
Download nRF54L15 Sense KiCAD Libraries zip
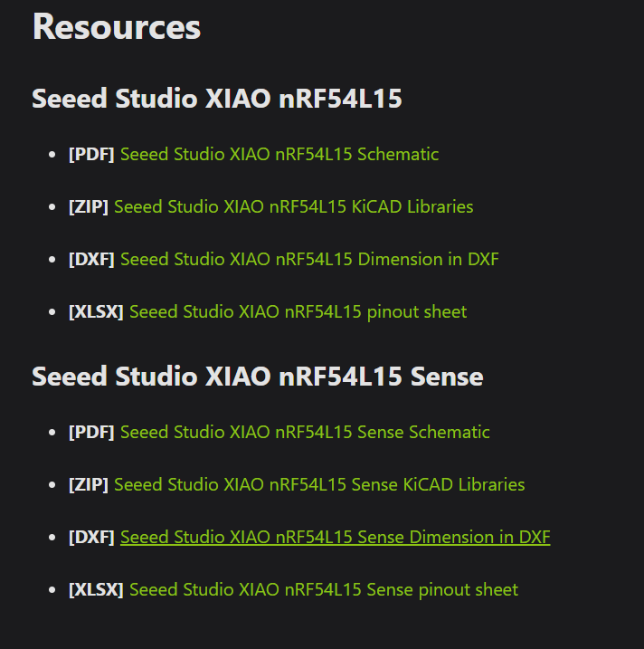pos(319,485)
